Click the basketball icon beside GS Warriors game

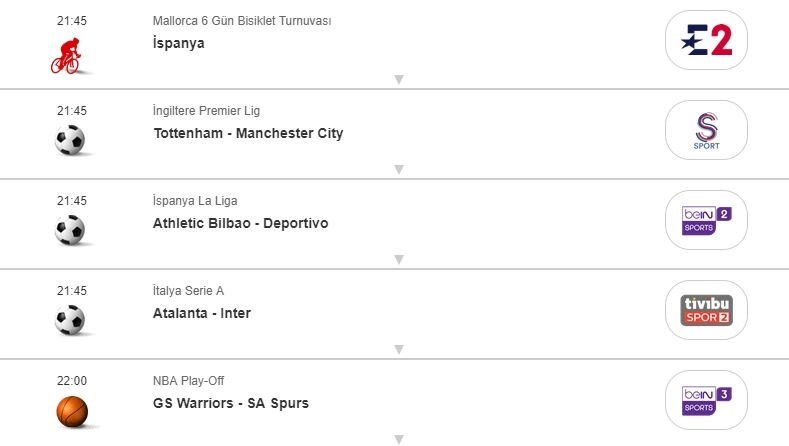[71, 410]
